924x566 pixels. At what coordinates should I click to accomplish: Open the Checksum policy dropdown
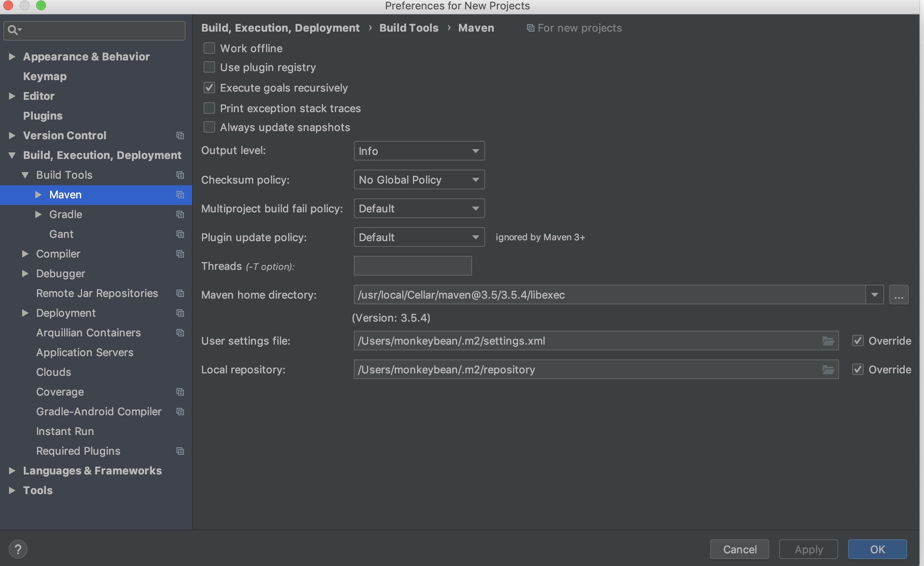tap(419, 179)
